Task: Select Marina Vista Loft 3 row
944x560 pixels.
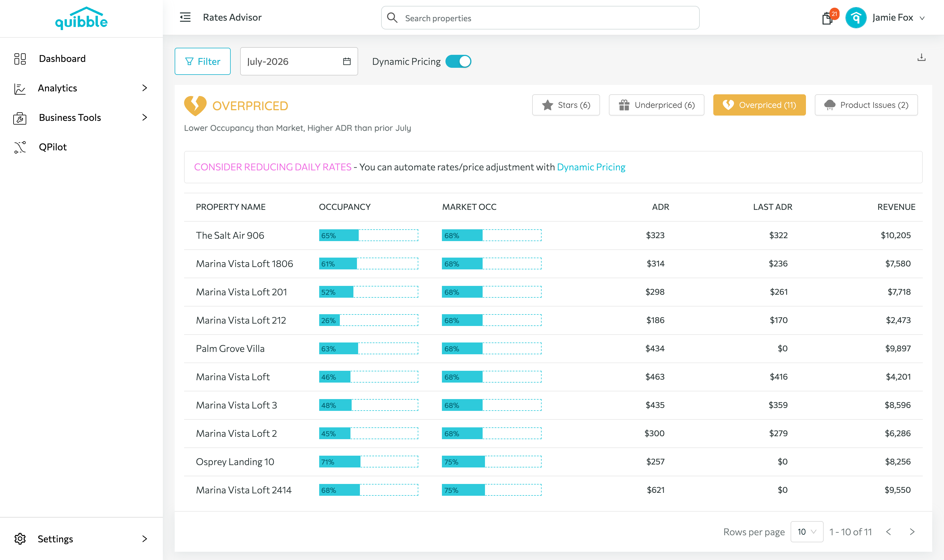Action: pyautogui.click(x=553, y=405)
